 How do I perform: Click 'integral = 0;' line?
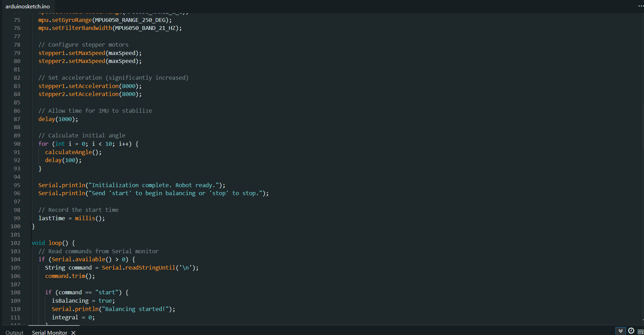[x=73, y=317]
